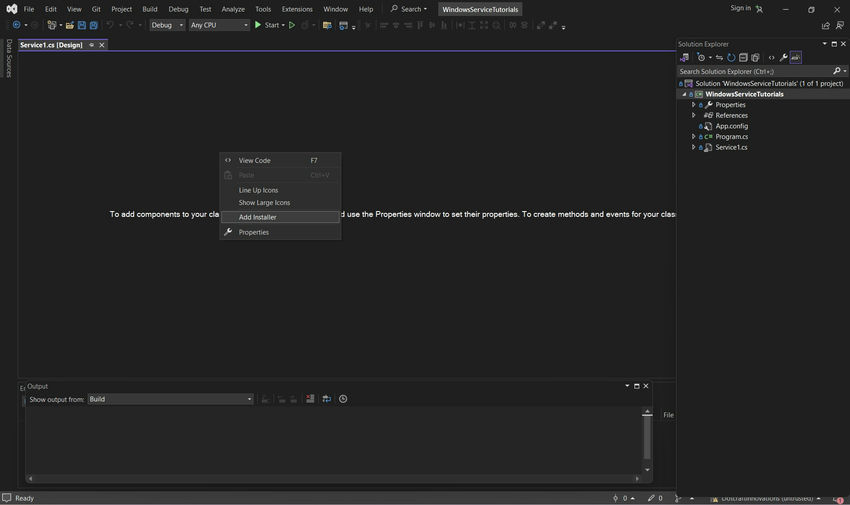Open the Data Sources side tab
Image resolution: width=850 pixels, height=505 pixels.
coord(9,58)
